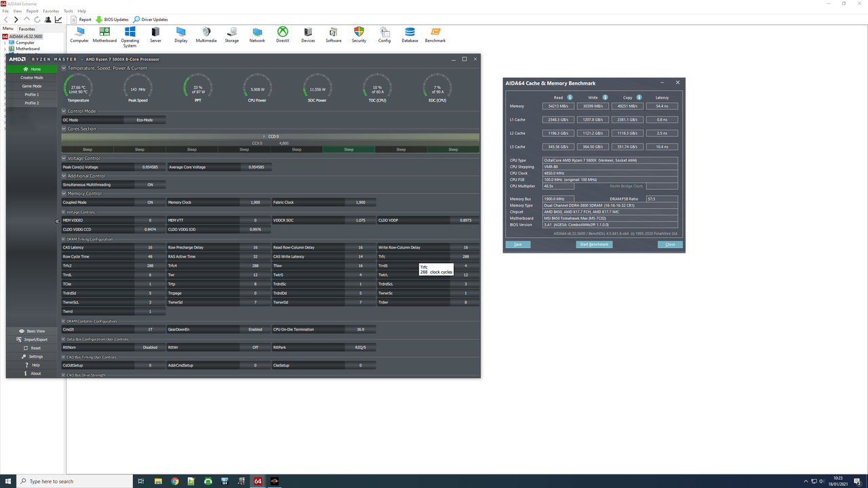Screen dimensions: 868x488
Task: Open the Storage category icon in AIDA64
Action: click(x=232, y=35)
